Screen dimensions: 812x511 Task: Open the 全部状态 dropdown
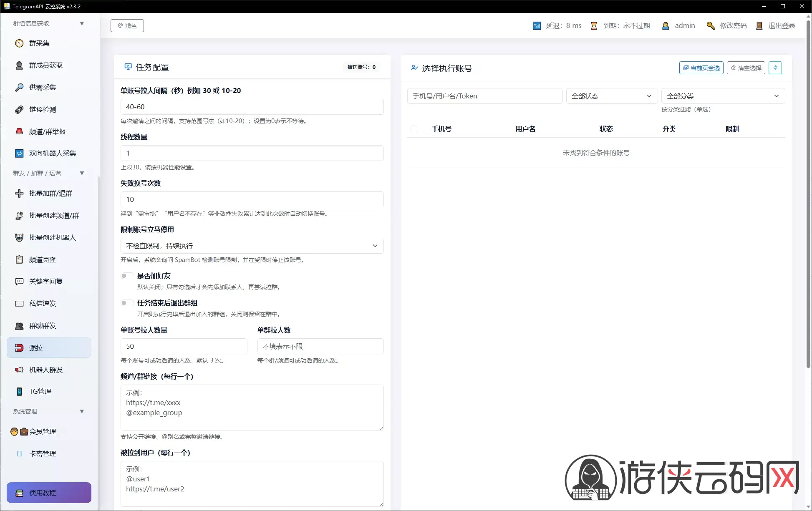coord(612,96)
